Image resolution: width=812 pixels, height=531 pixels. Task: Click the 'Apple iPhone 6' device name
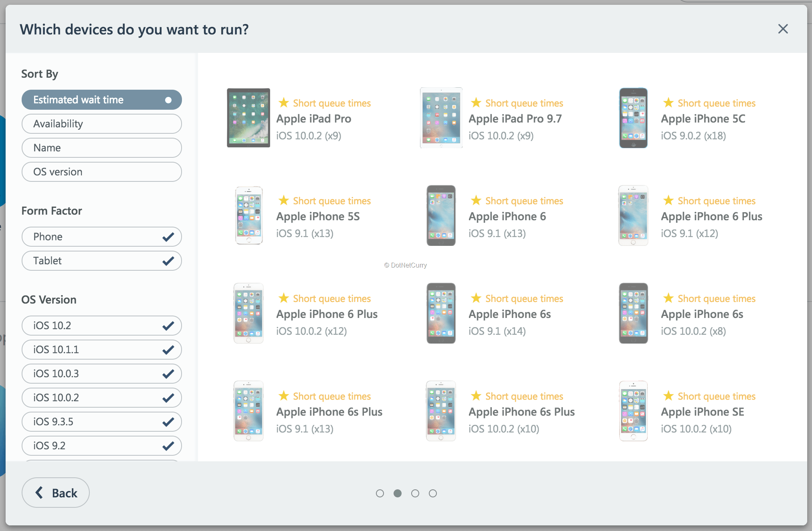[507, 217]
